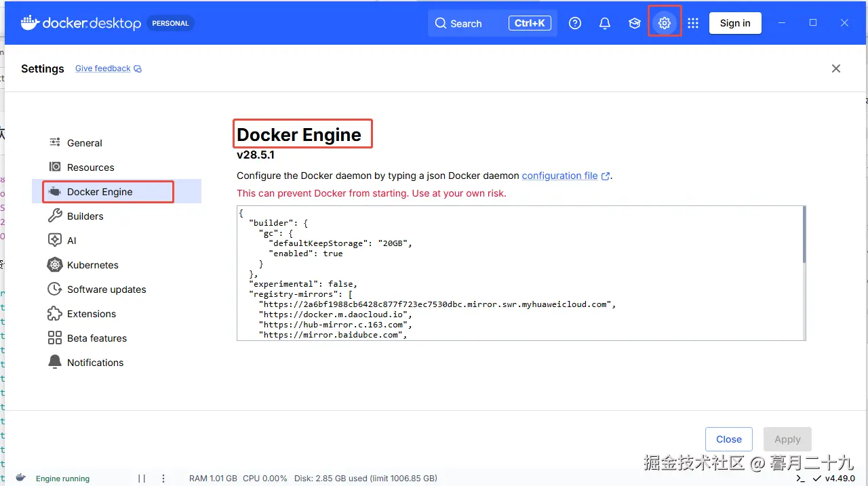
Task: Close Settings with the X icon
Action: pyautogui.click(x=836, y=68)
